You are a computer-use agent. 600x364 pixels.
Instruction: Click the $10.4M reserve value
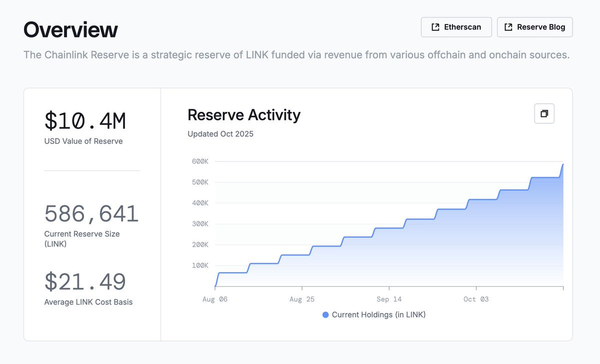coord(85,121)
